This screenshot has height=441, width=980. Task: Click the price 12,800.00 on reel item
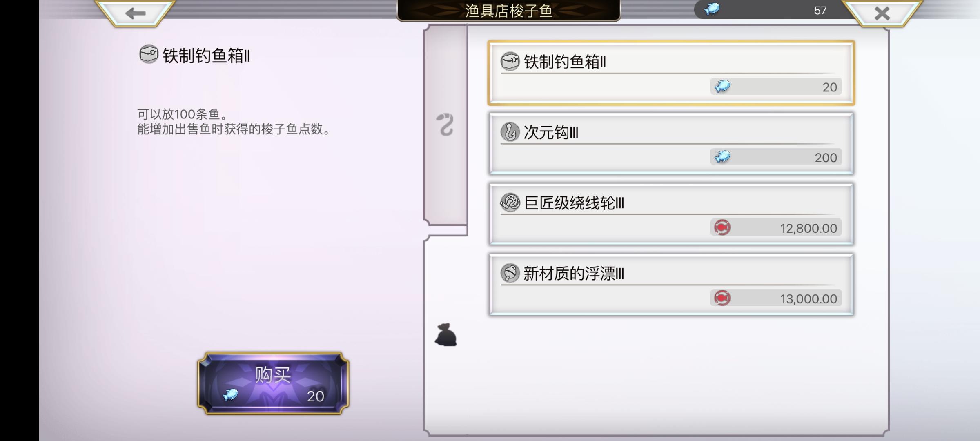(808, 228)
